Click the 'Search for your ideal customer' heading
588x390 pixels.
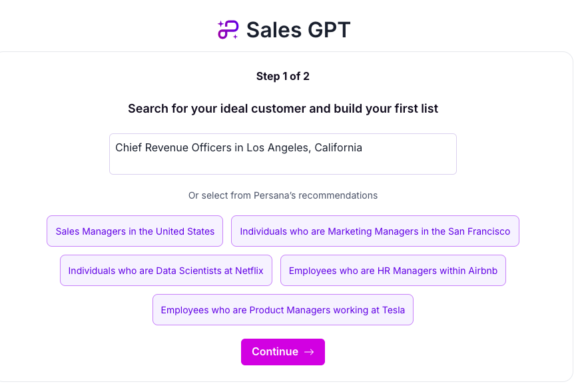click(x=282, y=109)
